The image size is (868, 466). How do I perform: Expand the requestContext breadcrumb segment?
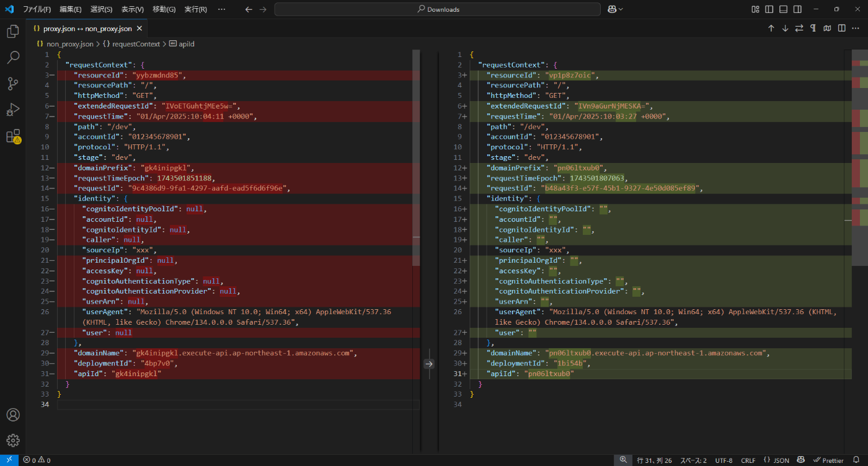coord(135,44)
